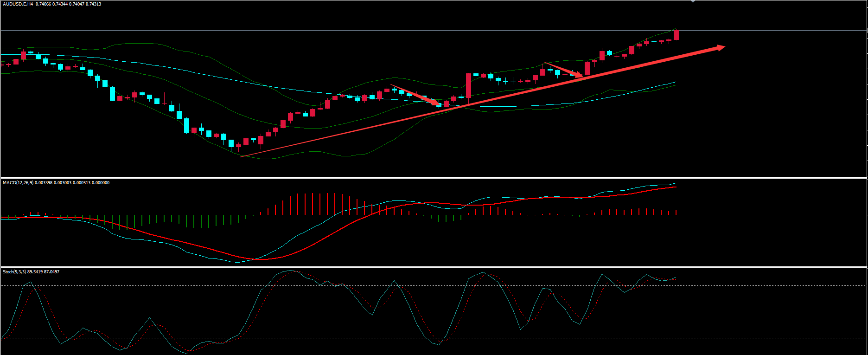Viewport: 868px width, 355px height.
Task: Click the red MACD signal line's lowest point
Action: coord(257,258)
